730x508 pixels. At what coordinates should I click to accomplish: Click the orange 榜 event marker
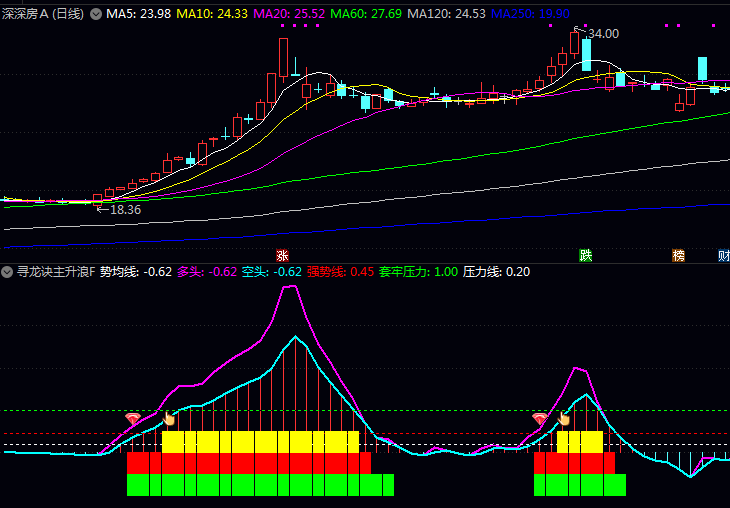click(678, 256)
